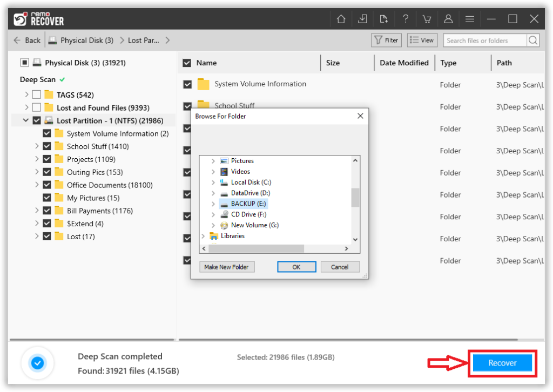Image resolution: width=553 pixels, height=392 pixels.
Task: Click the blue Recover button
Action: tap(502, 363)
